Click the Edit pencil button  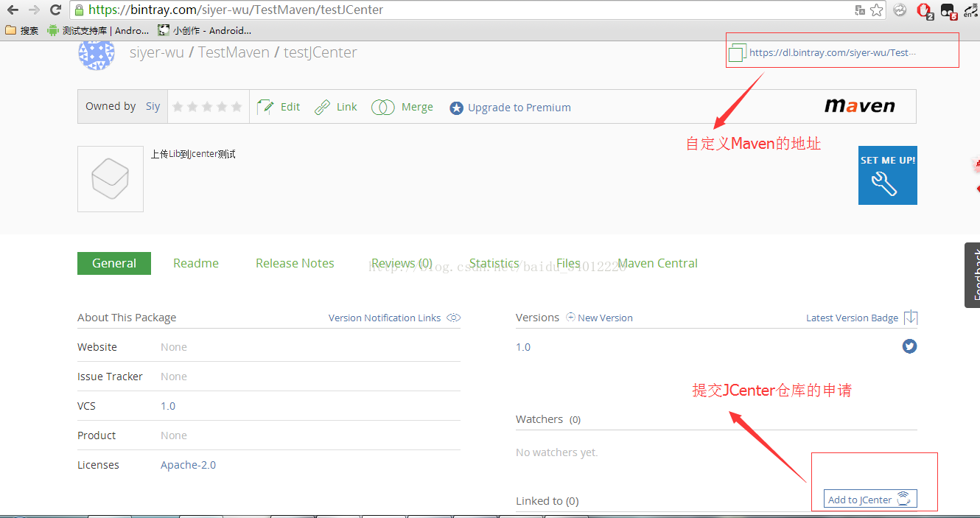pos(279,107)
